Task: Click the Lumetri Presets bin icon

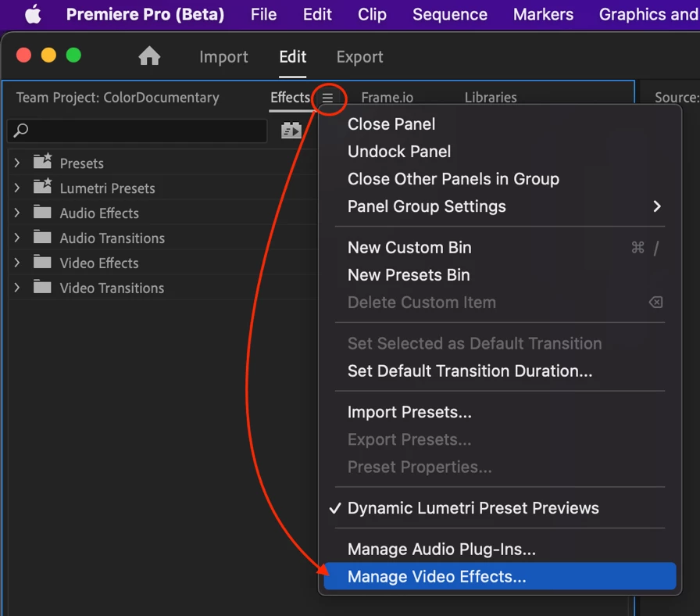Action: click(43, 187)
